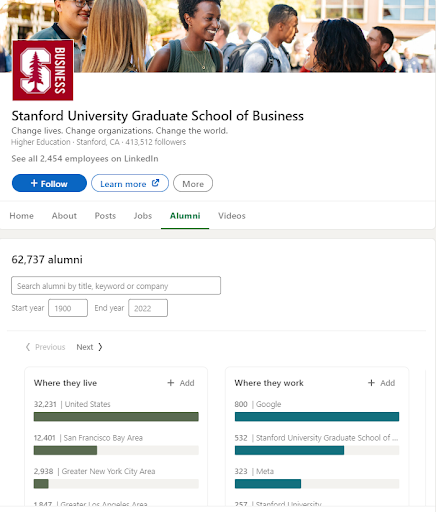436x512 pixels.
Task: Click the plus icon in Where they work
Action: pyautogui.click(x=371, y=383)
